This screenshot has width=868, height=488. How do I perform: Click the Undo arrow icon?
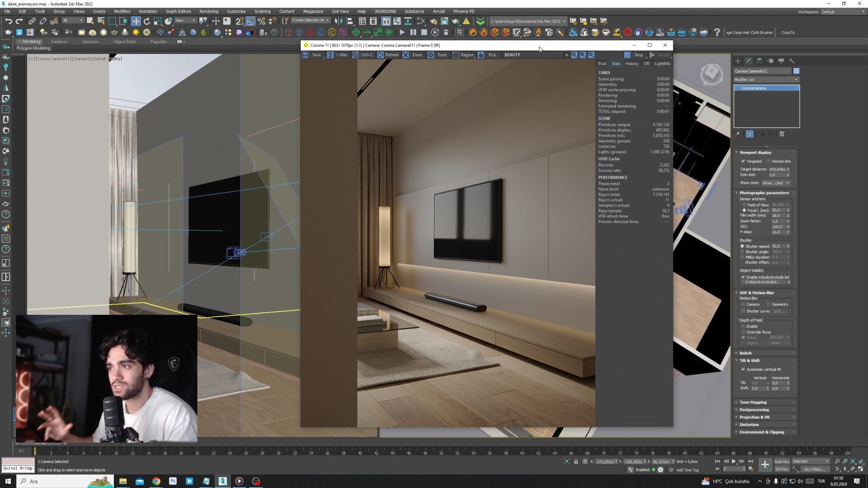click(x=8, y=21)
